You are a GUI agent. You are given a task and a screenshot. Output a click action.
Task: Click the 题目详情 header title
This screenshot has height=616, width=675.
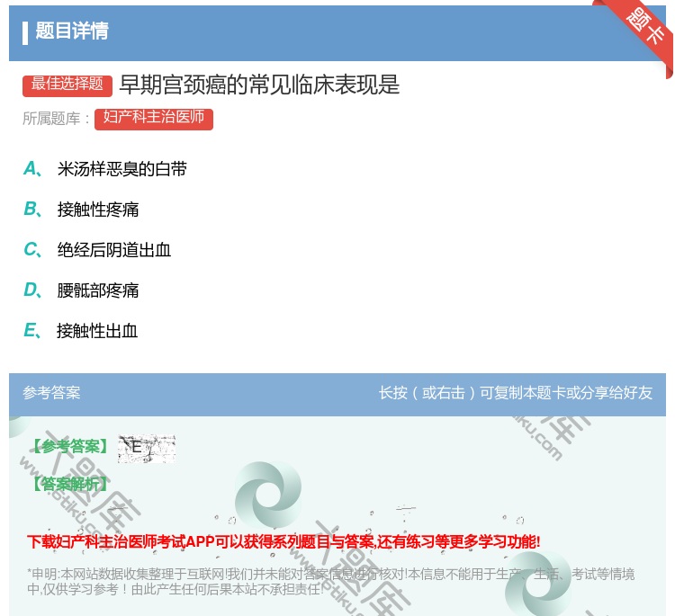click(72, 31)
